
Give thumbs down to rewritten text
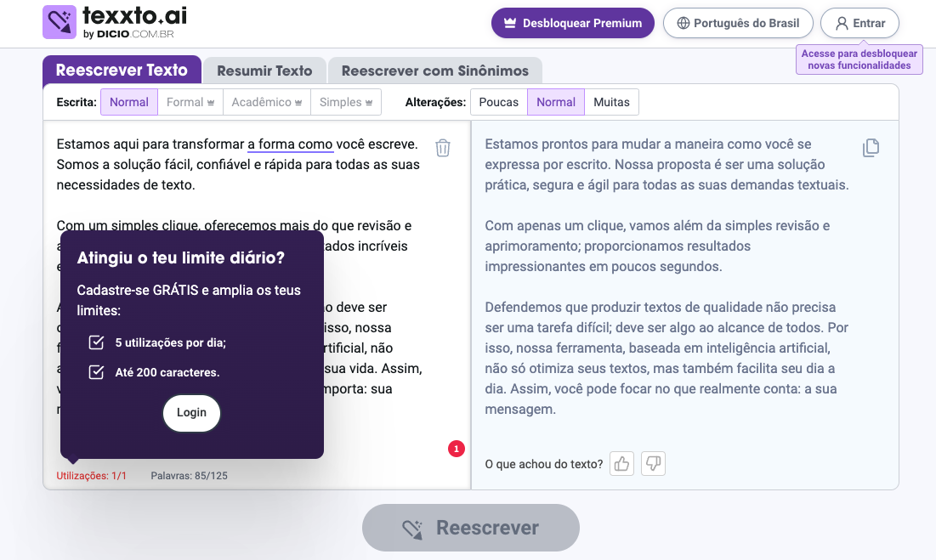click(x=653, y=464)
